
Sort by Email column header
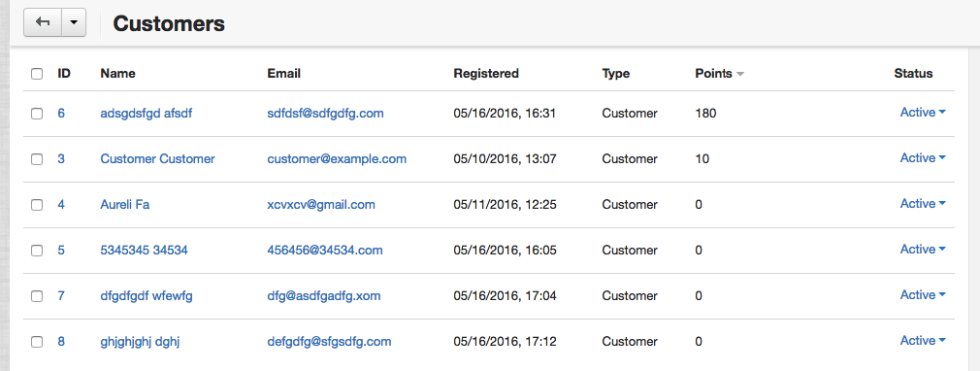coord(283,73)
